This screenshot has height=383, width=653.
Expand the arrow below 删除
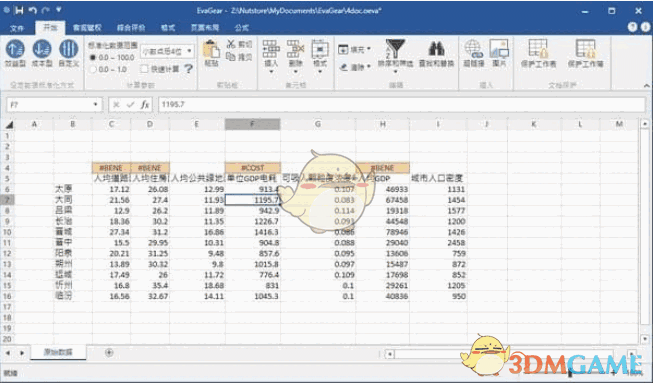295,72
